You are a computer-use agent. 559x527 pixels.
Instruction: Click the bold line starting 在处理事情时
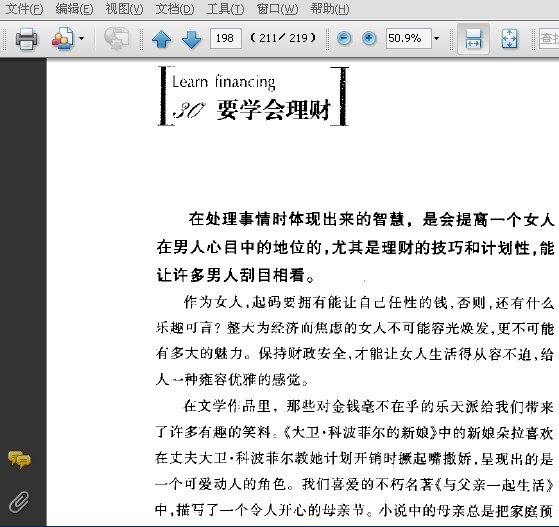pos(371,219)
